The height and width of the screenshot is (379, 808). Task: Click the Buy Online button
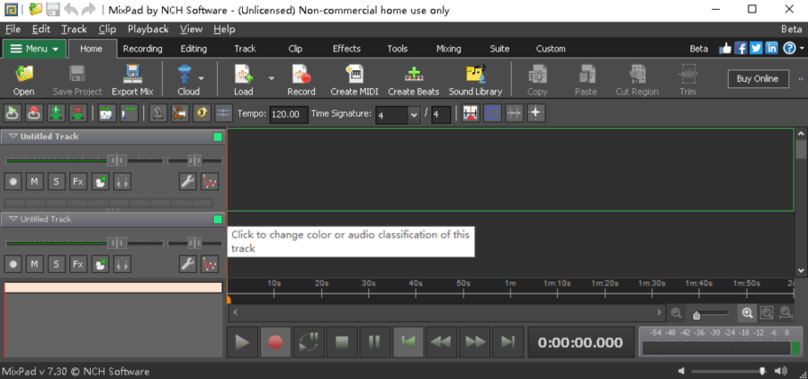pos(758,79)
